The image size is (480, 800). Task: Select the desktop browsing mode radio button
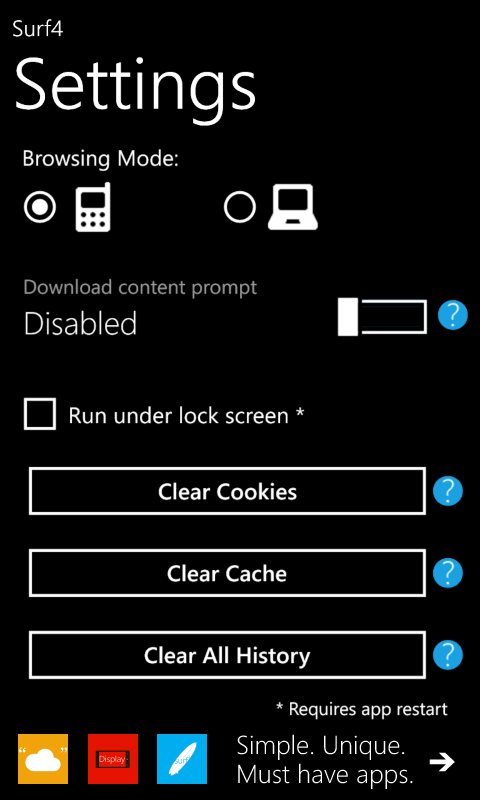(240, 207)
